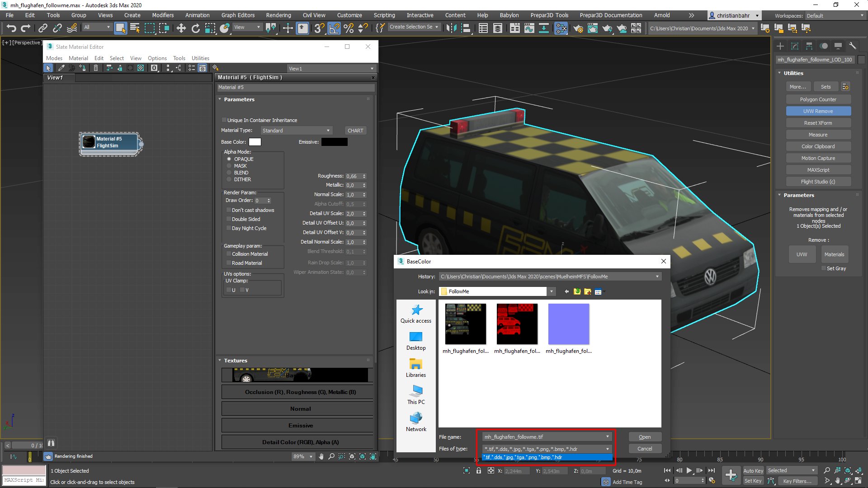Open the Motion command panel tab
This screenshot has width=868, height=488.
(824, 46)
